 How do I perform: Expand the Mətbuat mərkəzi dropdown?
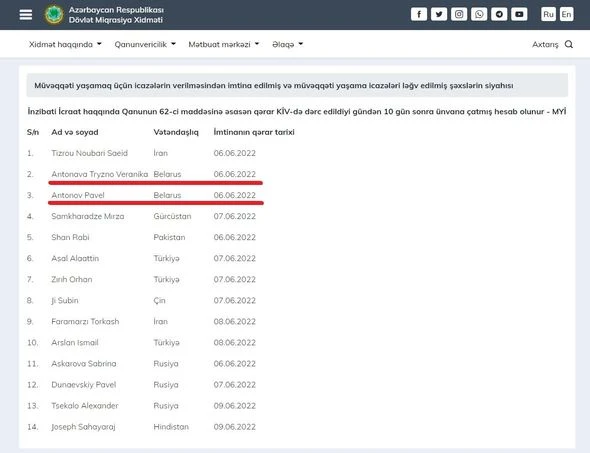click(x=224, y=44)
